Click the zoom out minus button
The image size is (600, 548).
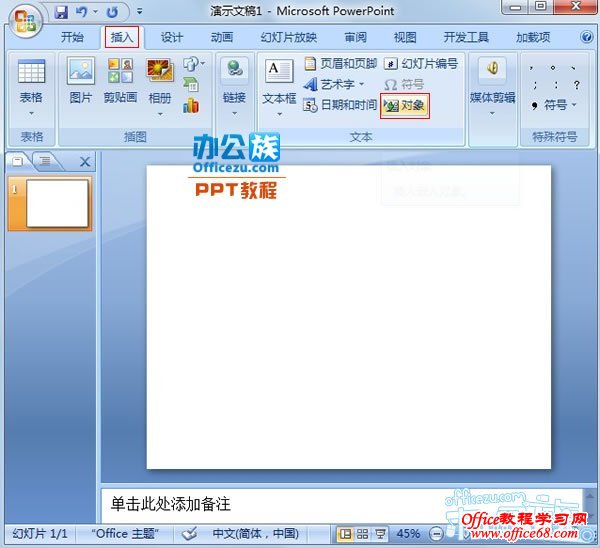[x=437, y=534]
